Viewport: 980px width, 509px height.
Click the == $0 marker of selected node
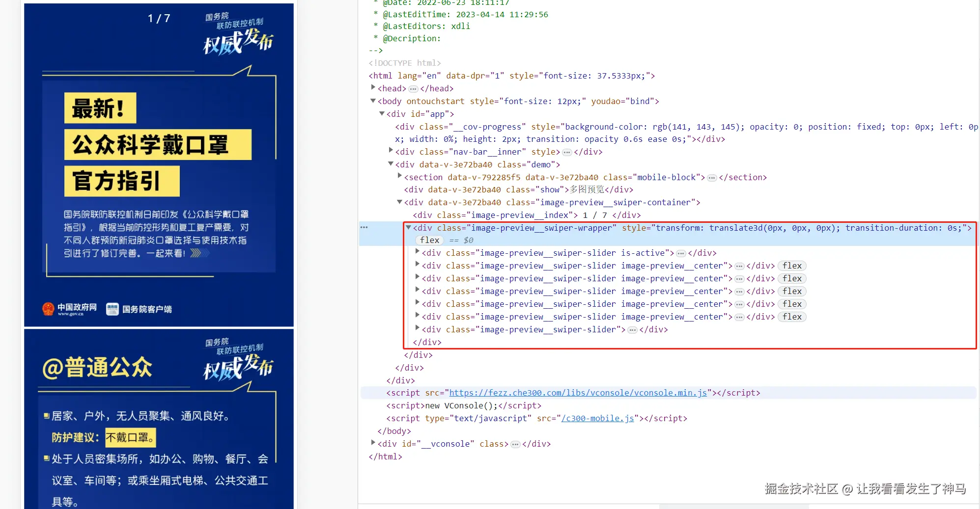461,240
